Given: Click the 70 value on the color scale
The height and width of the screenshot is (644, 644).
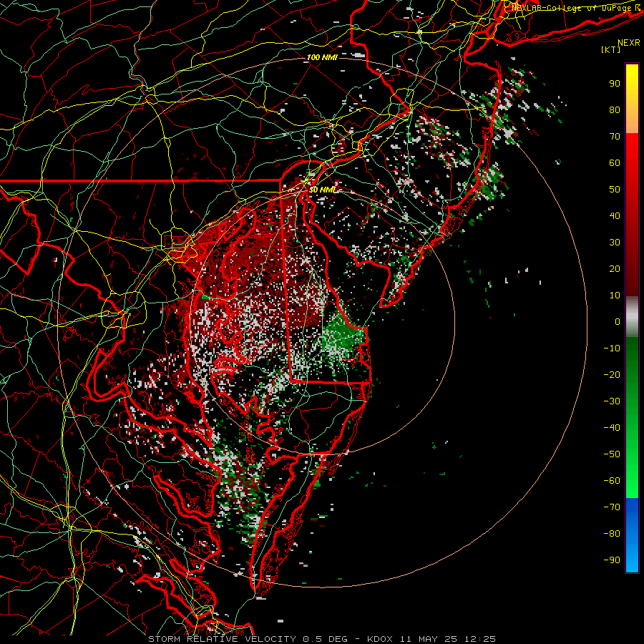Looking at the screenshot, I should pos(615,137).
